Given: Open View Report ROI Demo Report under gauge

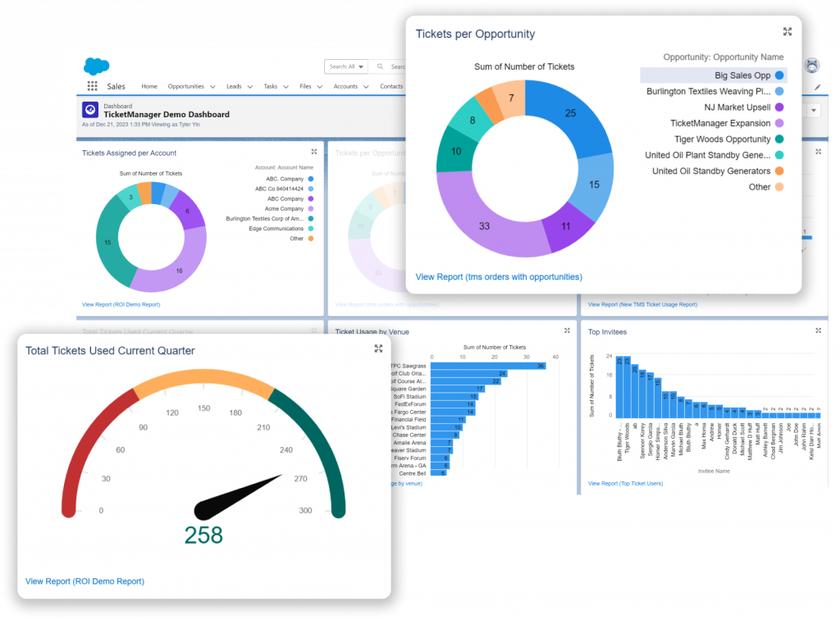Looking at the screenshot, I should coord(84,581).
